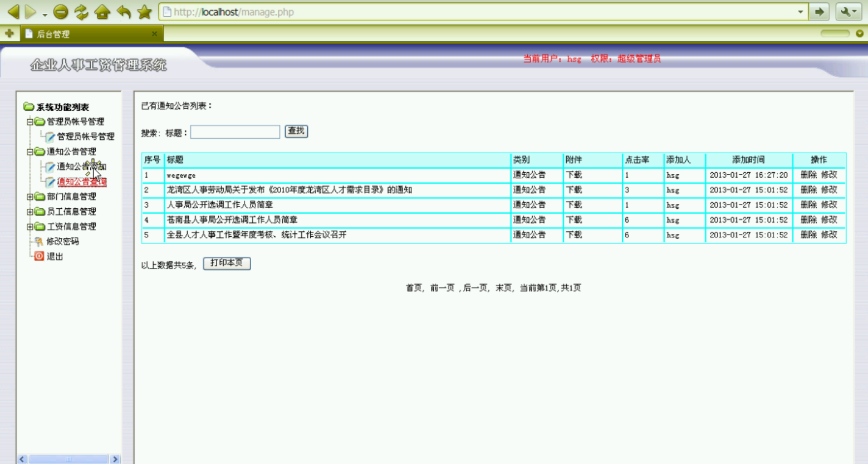The height and width of the screenshot is (464, 868).
Task: Reload the page with refresh icon
Action: (x=81, y=12)
